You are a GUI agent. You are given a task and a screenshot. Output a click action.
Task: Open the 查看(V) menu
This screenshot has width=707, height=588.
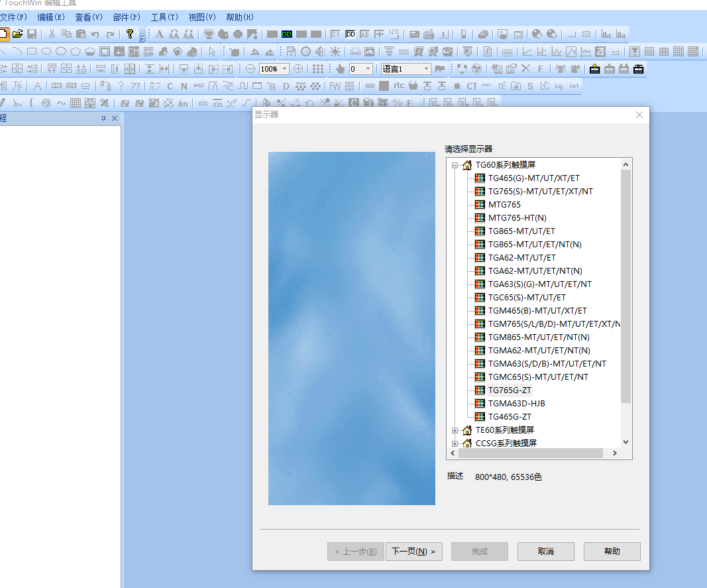88,17
